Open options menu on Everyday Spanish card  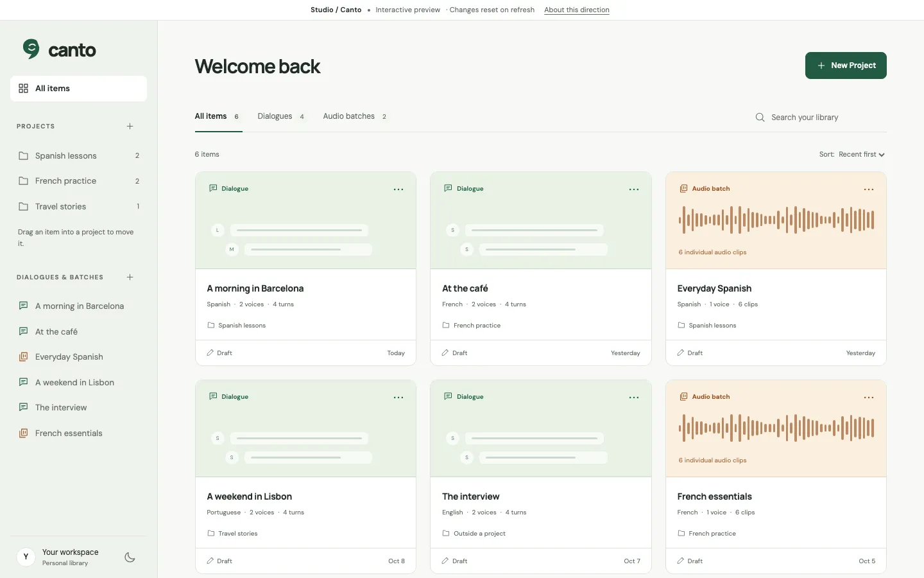(869, 189)
